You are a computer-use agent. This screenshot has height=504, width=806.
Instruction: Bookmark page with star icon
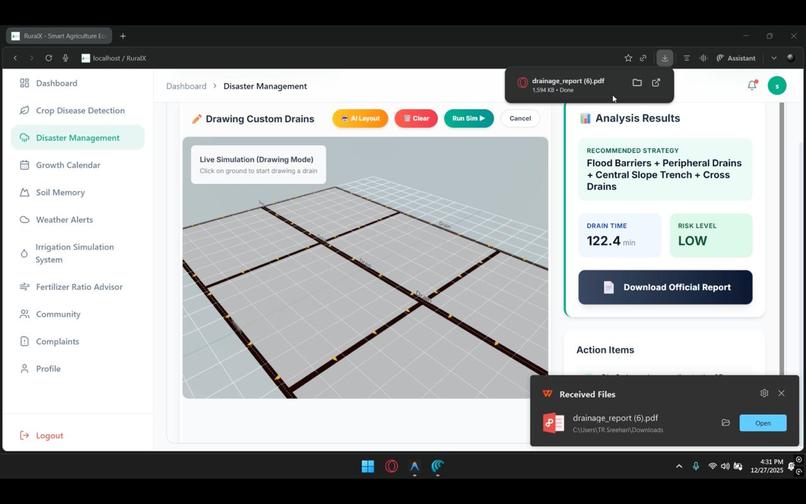click(628, 58)
